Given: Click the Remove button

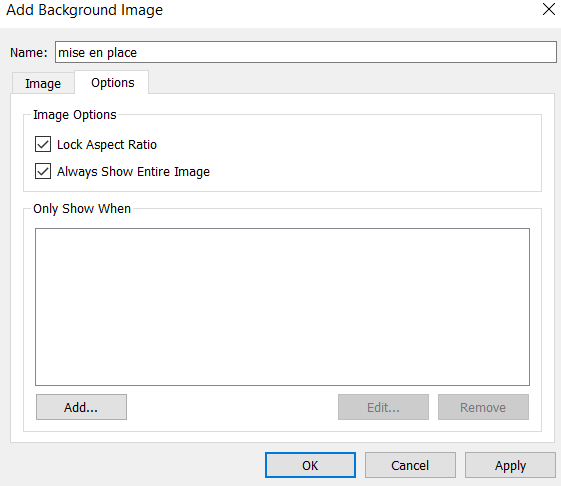Looking at the screenshot, I should 483,407.
